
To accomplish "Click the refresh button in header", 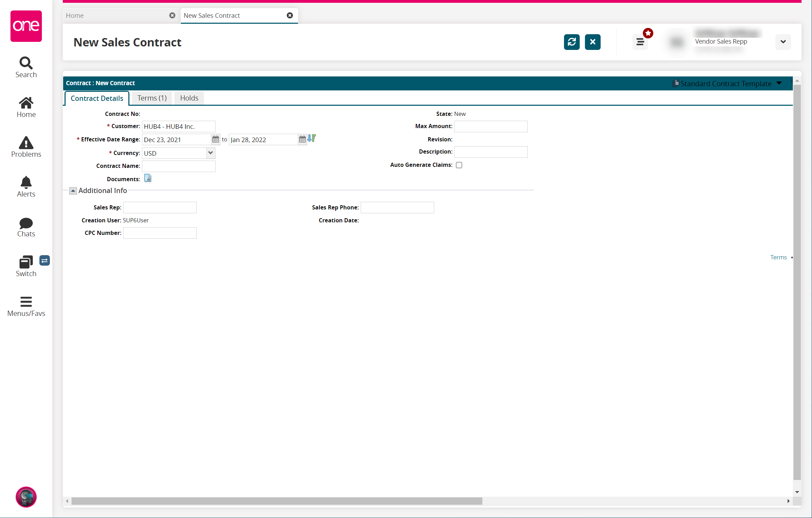I will [572, 42].
